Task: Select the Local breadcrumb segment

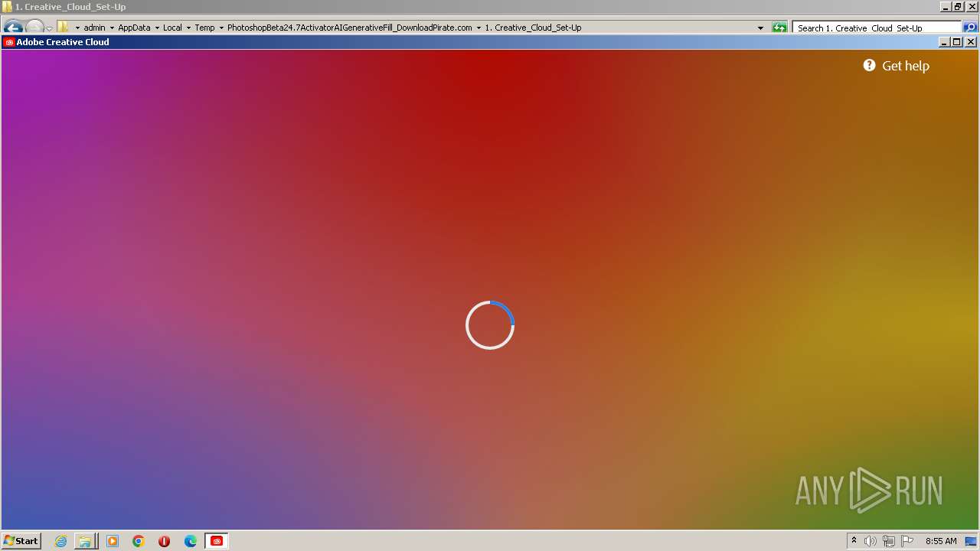Action: coord(172,28)
